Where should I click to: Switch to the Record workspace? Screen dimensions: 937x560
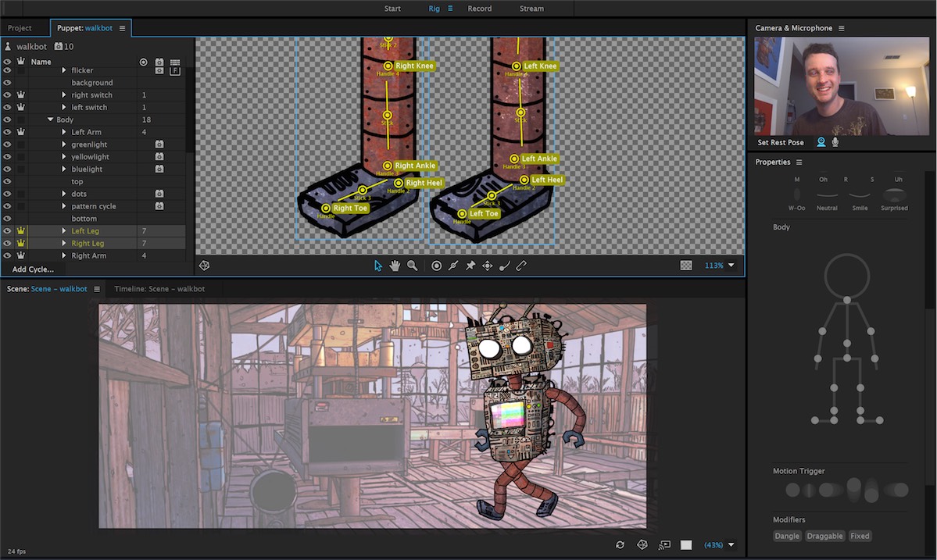coord(480,9)
